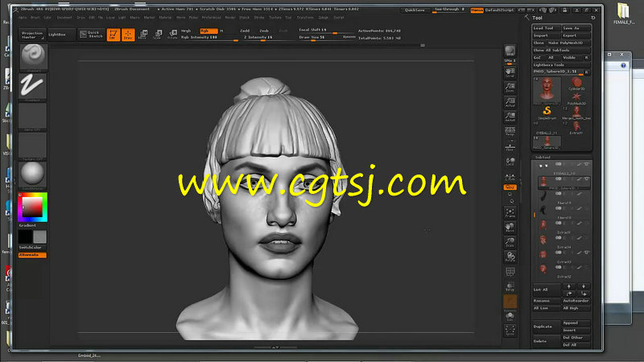Click the right-shelf Move view icon
Image resolution: width=644 pixels, height=362 pixels.
click(510, 228)
